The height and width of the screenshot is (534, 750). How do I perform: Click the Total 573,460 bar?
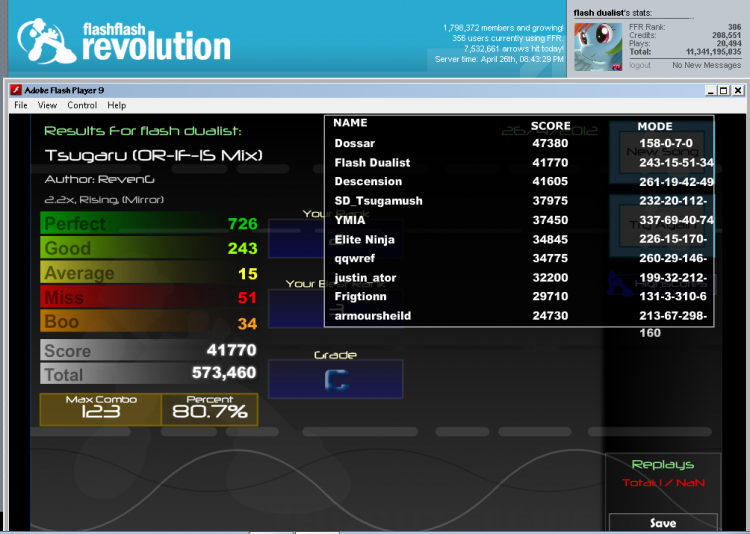pos(149,374)
